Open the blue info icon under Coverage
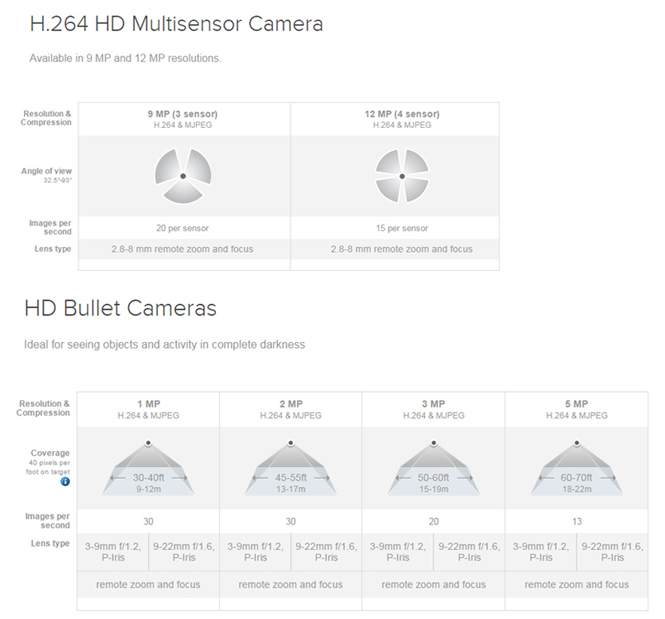Viewport: 665px width, 619px height. [65, 481]
